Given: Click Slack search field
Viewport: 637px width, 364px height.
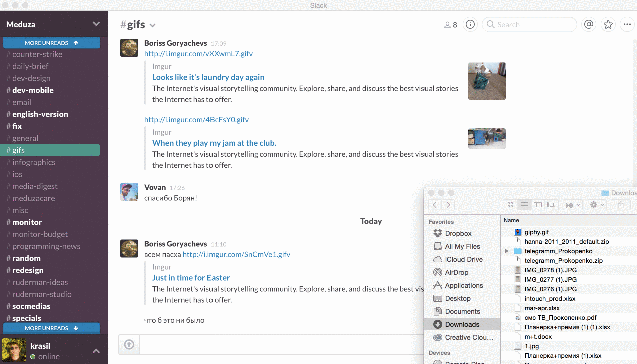Looking at the screenshot, I should point(529,24).
